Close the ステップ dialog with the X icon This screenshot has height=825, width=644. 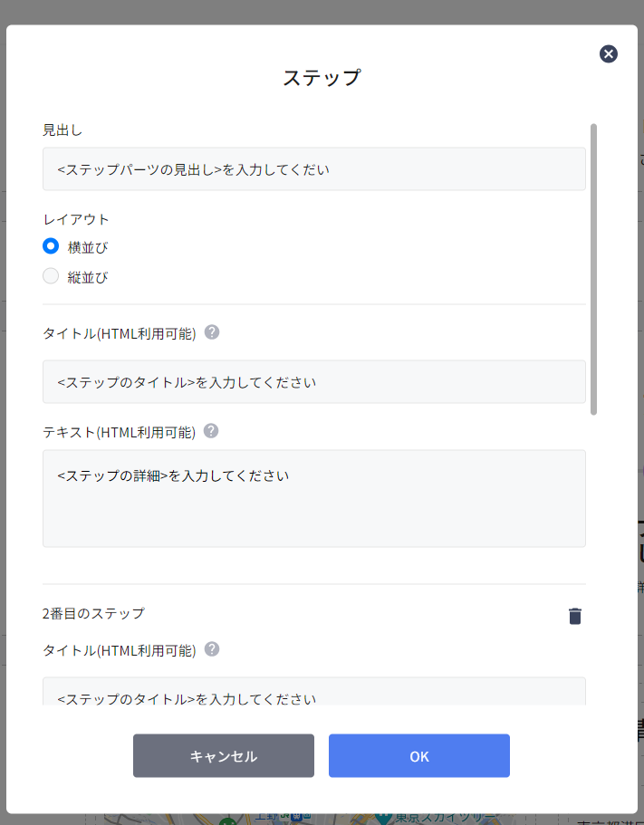coord(609,54)
